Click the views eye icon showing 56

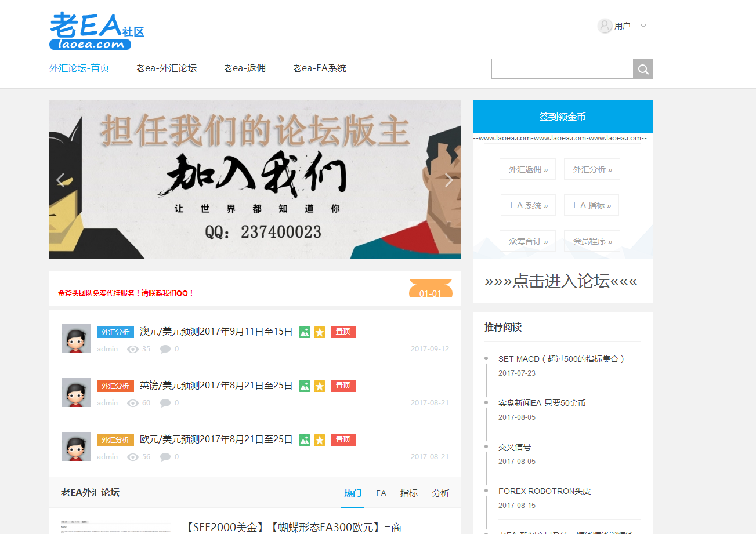(x=133, y=457)
